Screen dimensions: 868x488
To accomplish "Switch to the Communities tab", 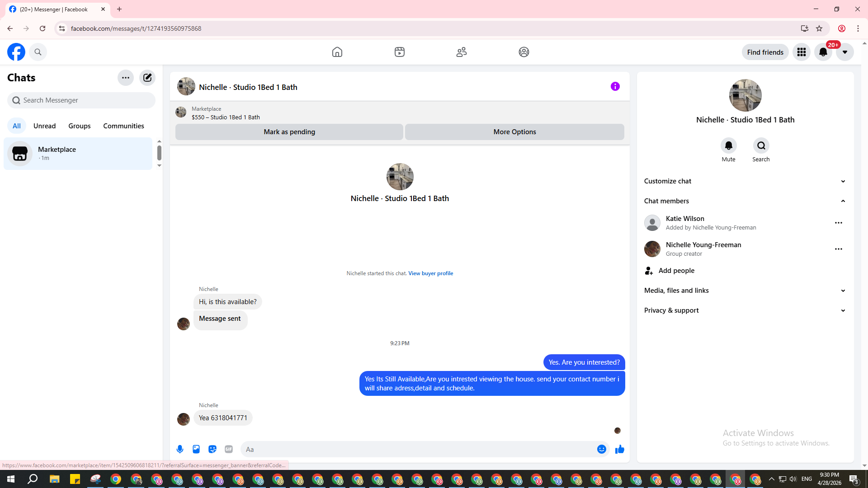I will [123, 126].
